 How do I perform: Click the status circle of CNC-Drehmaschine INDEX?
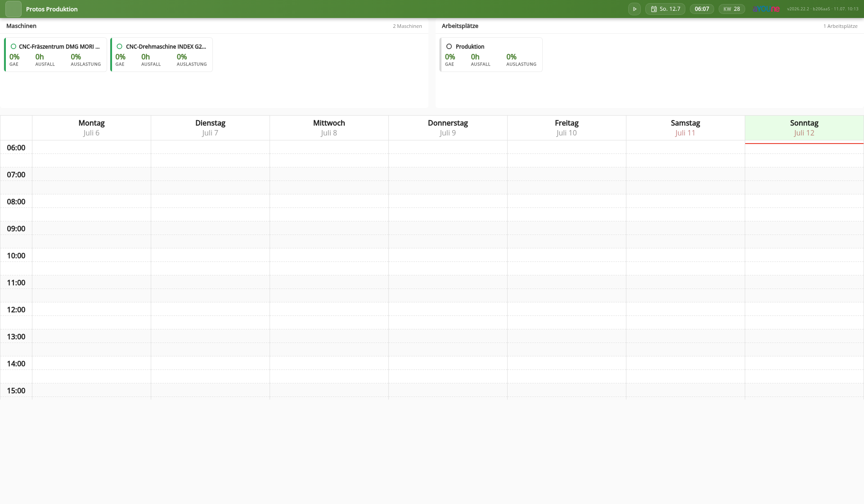(x=120, y=46)
